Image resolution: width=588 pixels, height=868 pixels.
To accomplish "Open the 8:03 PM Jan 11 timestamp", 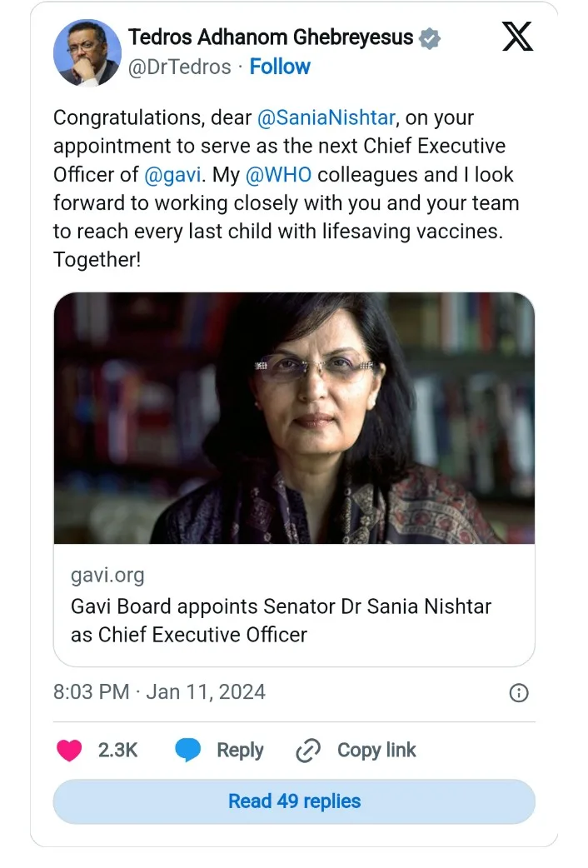I will (x=159, y=691).
